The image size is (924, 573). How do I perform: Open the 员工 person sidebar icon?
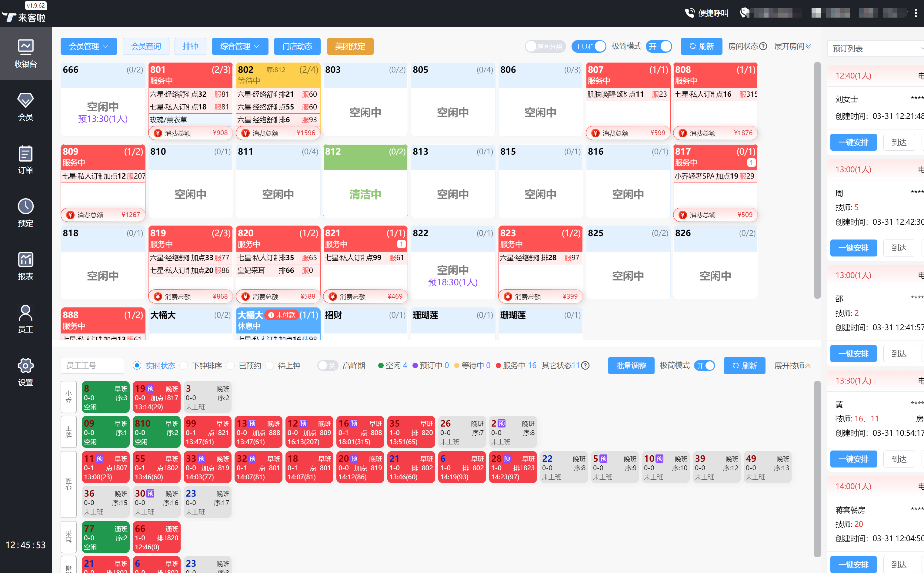[x=25, y=313]
